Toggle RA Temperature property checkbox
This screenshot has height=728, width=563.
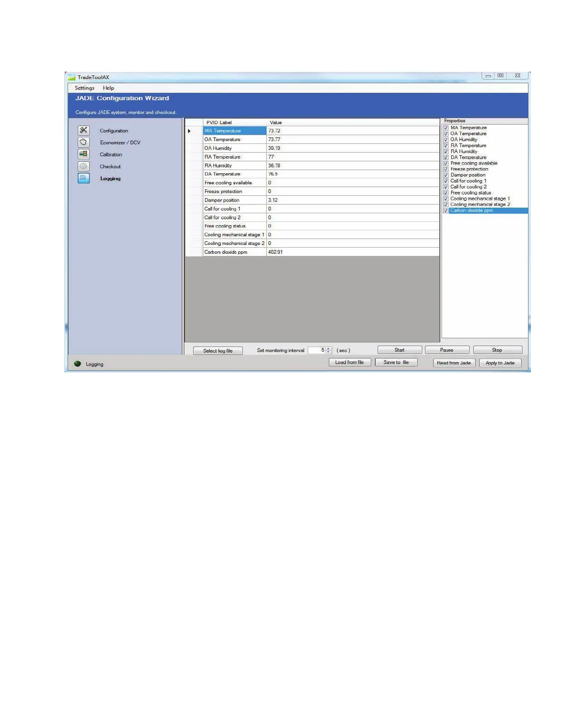[x=446, y=146]
